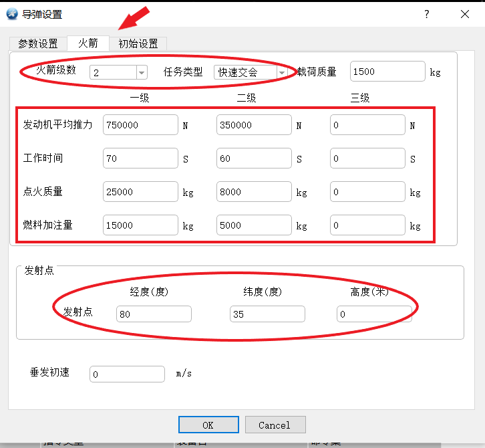
Task: Click the 发射点 group box title
Action: click(39, 270)
